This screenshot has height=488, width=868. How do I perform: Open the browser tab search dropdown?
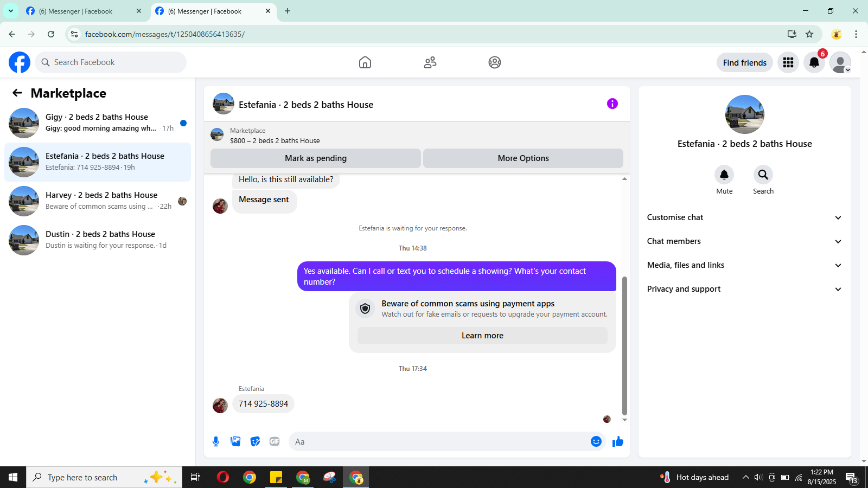[x=11, y=11]
